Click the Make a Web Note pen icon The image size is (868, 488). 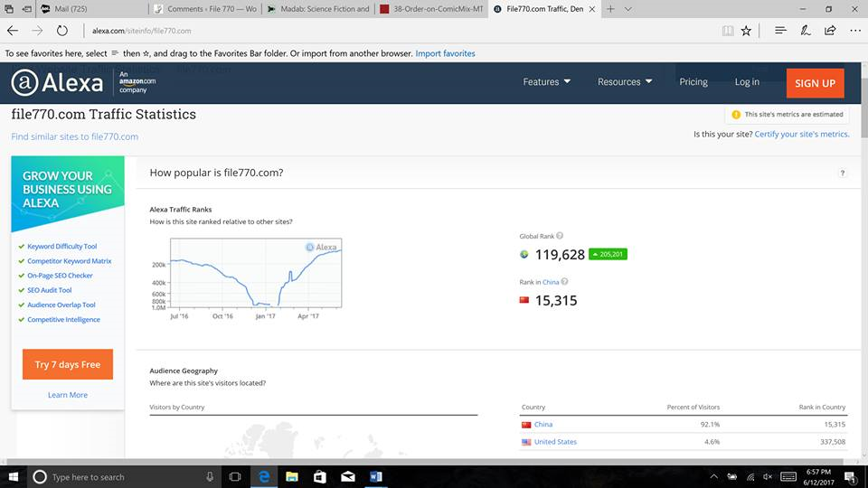pos(805,31)
